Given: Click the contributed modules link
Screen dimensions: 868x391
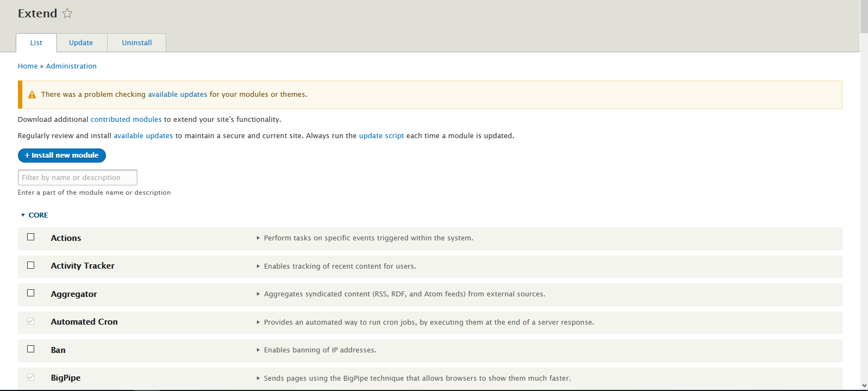Looking at the screenshot, I should tap(126, 119).
